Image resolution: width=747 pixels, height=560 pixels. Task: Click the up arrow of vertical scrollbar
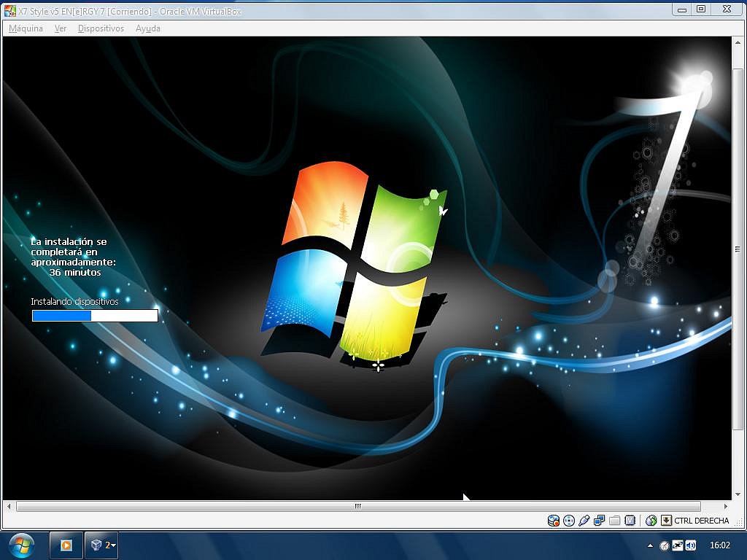[x=738, y=43]
